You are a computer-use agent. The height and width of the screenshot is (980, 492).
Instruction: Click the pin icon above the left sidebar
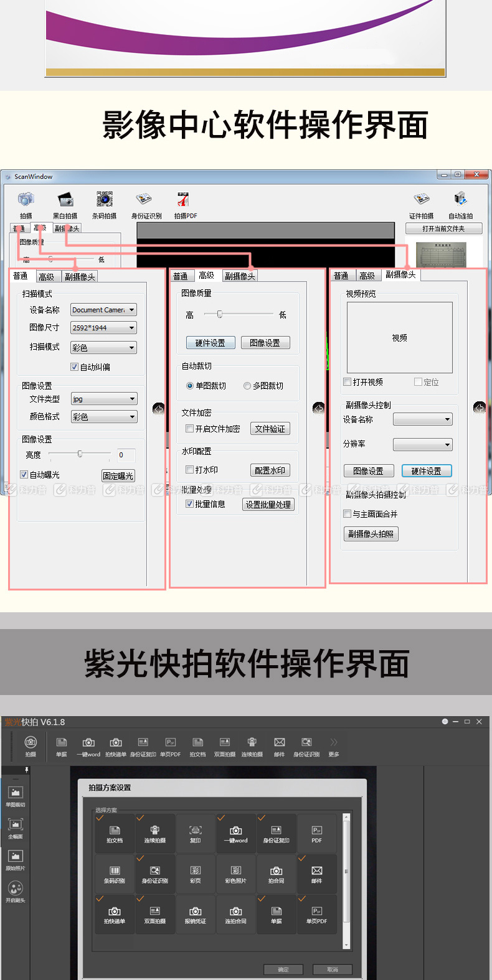(x=27, y=770)
